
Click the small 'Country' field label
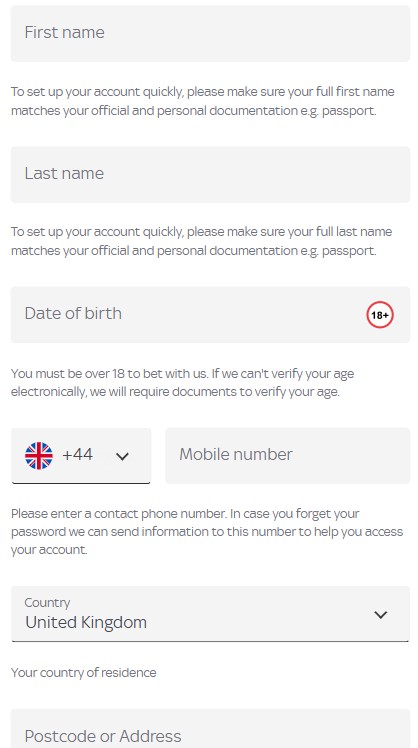[47, 603]
